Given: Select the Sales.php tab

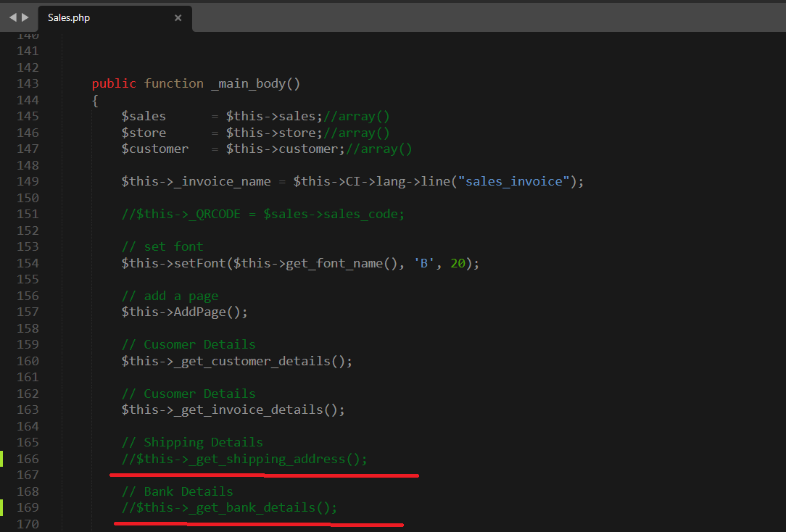Looking at the screenshot, I should click(115, 18).
